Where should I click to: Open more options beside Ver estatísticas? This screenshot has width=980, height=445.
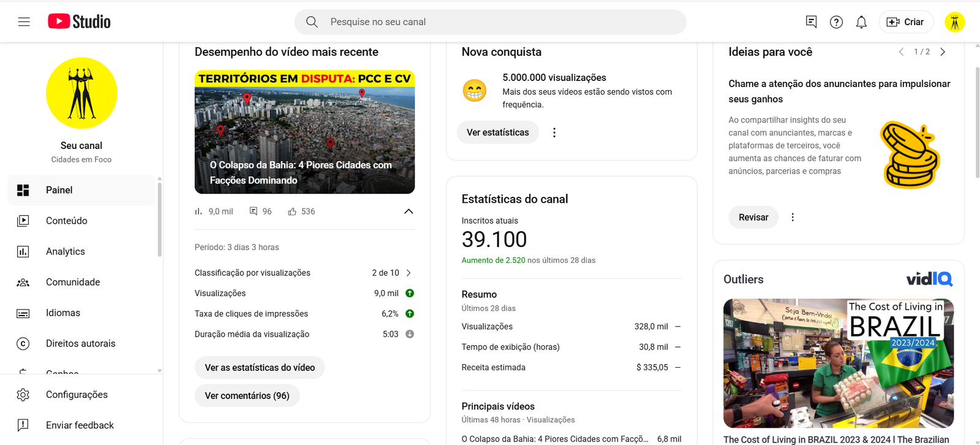554,132
